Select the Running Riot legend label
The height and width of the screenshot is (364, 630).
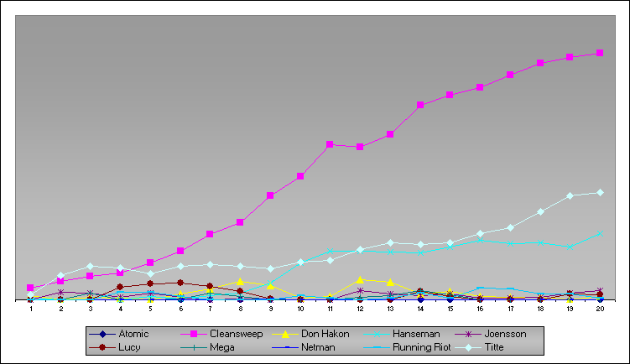421,347
